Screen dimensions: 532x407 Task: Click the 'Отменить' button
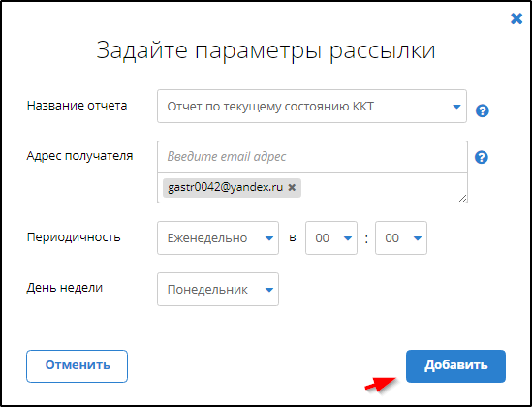77,366
